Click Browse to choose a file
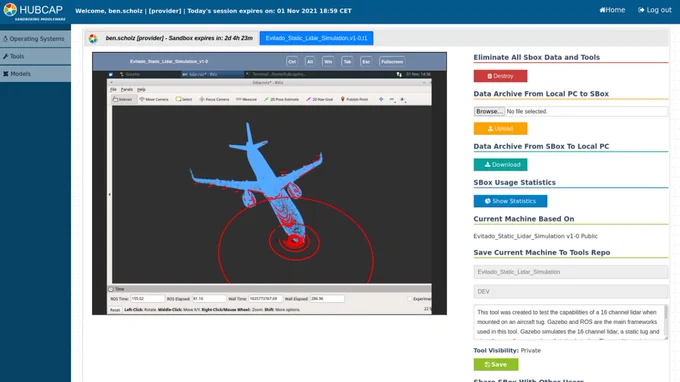The height and width of the screenshot is (382, 680). [489, 111]
